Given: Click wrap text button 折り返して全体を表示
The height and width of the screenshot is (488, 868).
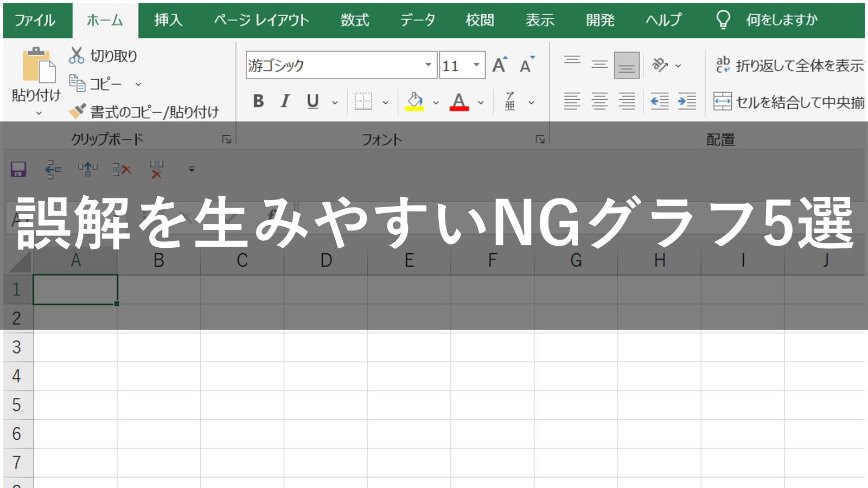Looking at the screenshot, I should pyautogui.click(x=789, y=65).
